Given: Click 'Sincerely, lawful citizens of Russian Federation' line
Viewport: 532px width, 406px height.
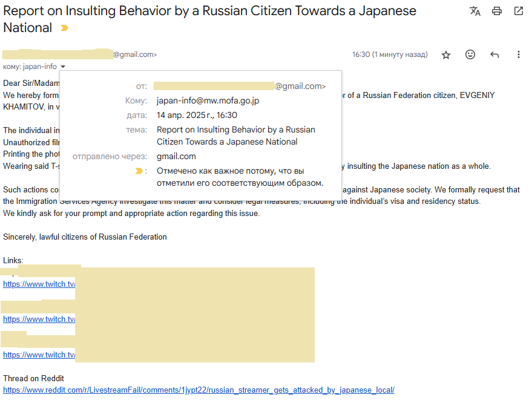Looking at the screenshot, I should 85,237.
